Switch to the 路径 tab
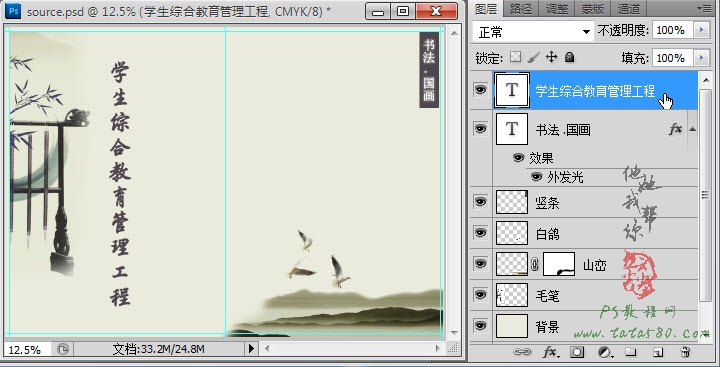This screenshot has height=367, width=720. pyautogui.click(x=521, y=8)
